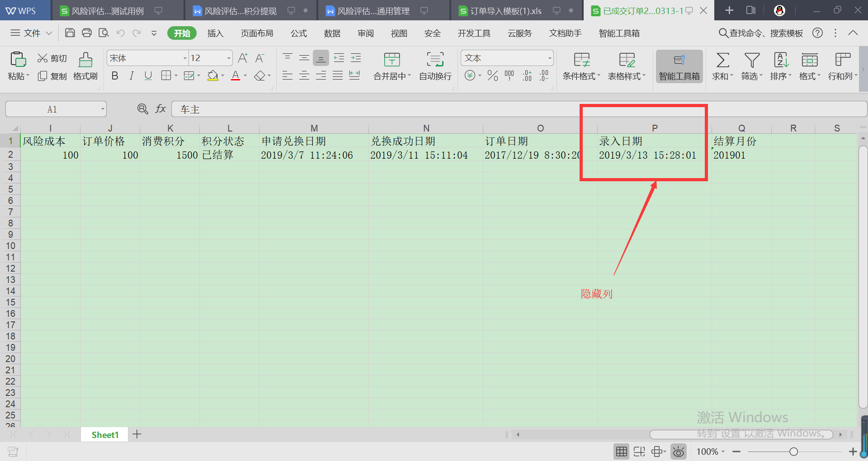Open the 页面布局 ribbon tab
The width and height of the screenshot is (868, 461).
[257, 33]
